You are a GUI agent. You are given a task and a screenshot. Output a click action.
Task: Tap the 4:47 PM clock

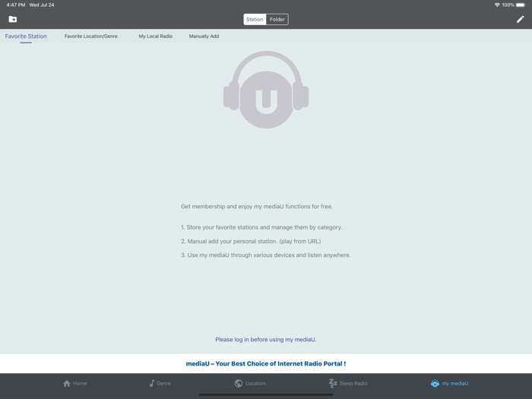click(x=16, y=5)
